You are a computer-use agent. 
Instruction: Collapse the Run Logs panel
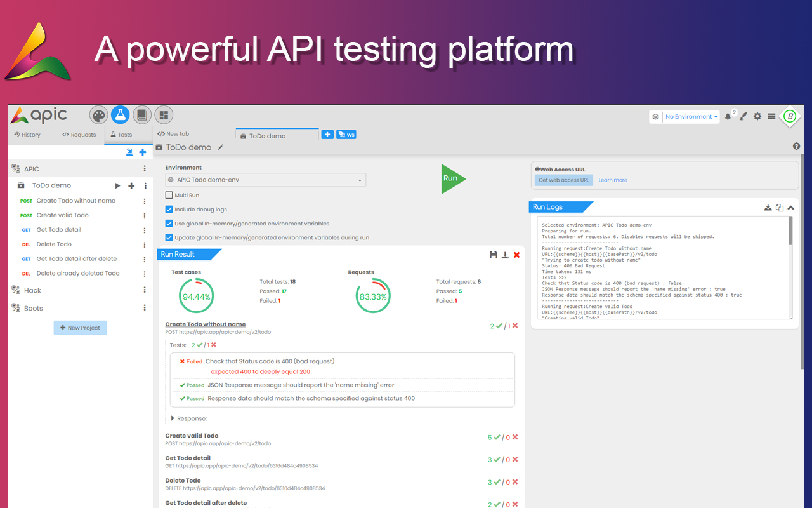pos(790,207)
